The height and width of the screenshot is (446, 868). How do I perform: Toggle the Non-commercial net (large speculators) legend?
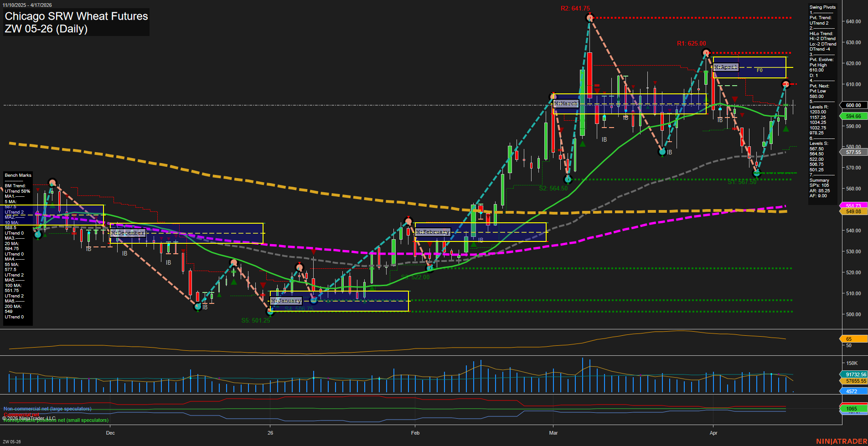pos(47,409)
